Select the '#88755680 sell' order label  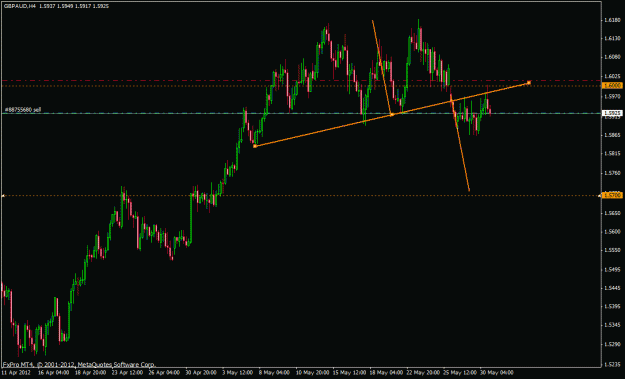click(22, 110)
